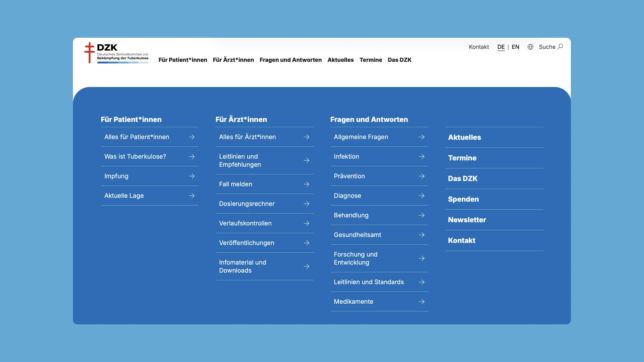The image size is (644, 362).
Task: Click the globe language icon
Action: (530, 47)
